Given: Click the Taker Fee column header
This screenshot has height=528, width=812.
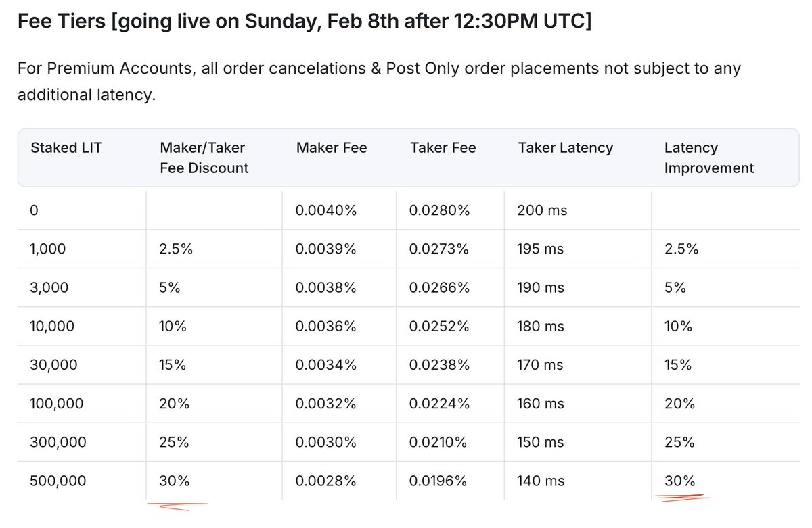Looking at the screenshot, I should pyautogui.click(x=443, y=147).
